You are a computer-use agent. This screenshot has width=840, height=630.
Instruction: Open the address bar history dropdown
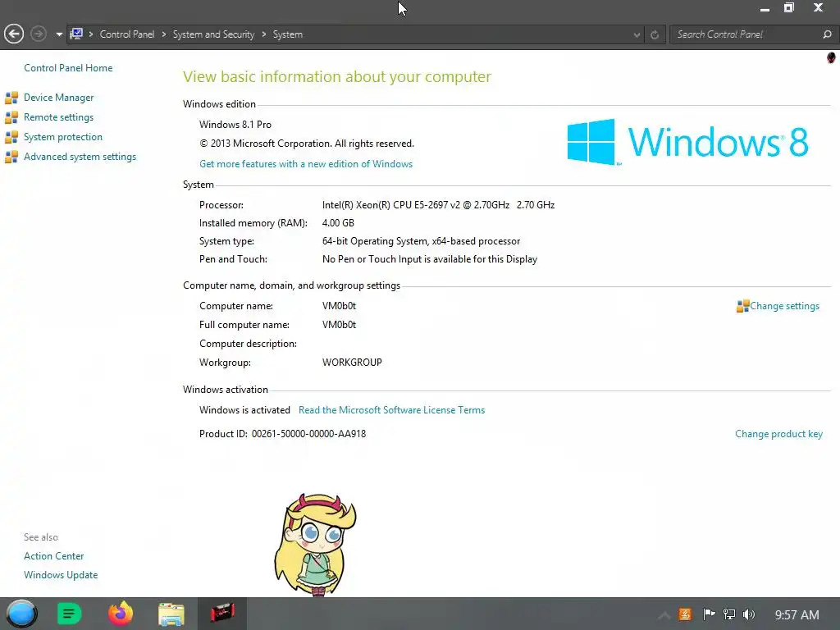pos(637,34)
